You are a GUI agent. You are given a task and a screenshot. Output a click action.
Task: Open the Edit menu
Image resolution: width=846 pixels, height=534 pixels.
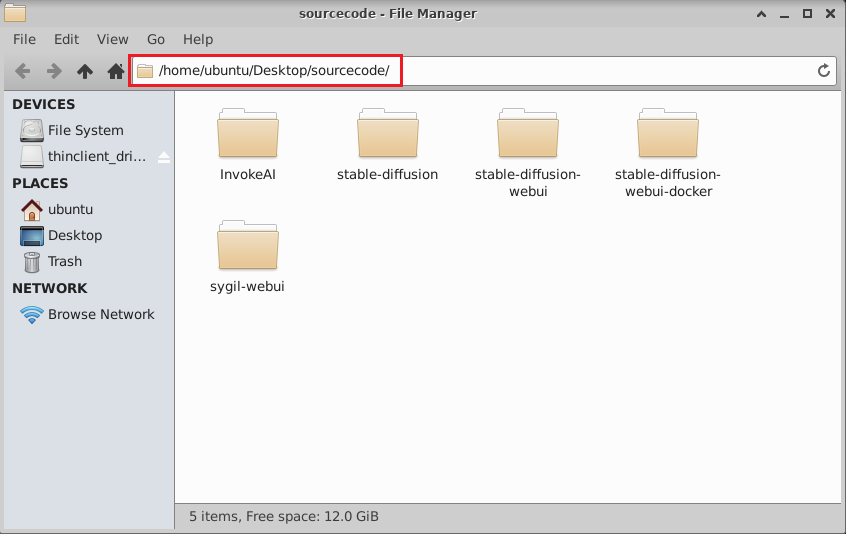pyautogui.click(x=66, y=39)
